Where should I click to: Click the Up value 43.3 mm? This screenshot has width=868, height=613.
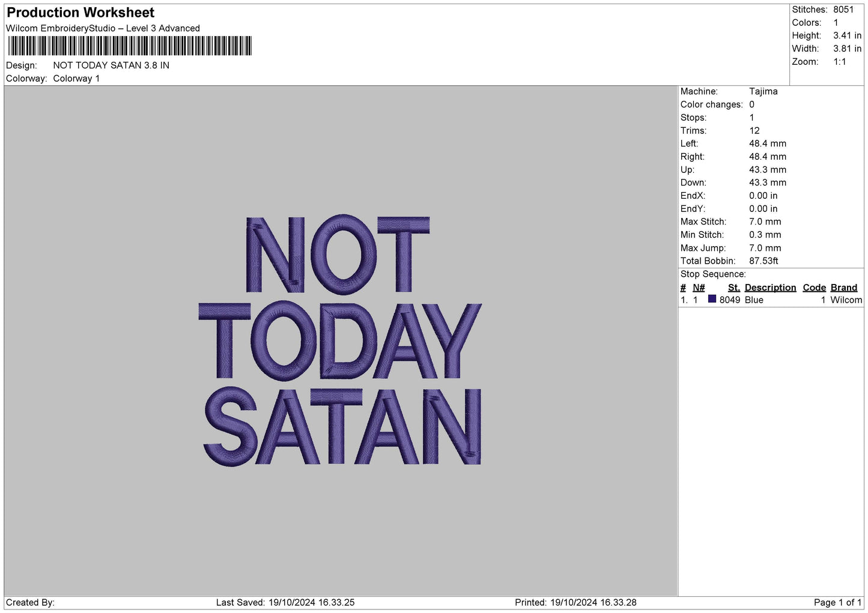click(x=767, y=170)
